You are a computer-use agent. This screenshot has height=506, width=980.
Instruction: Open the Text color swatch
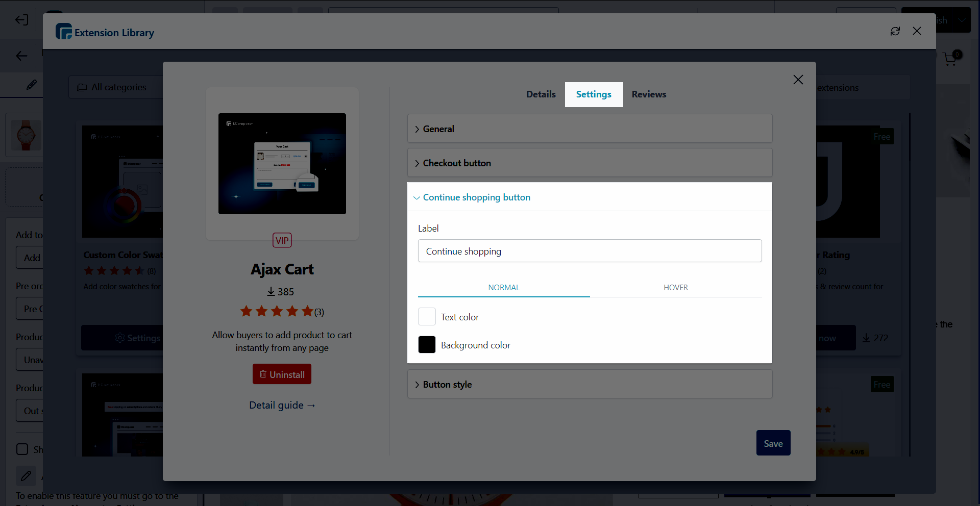tap(427, 317)
